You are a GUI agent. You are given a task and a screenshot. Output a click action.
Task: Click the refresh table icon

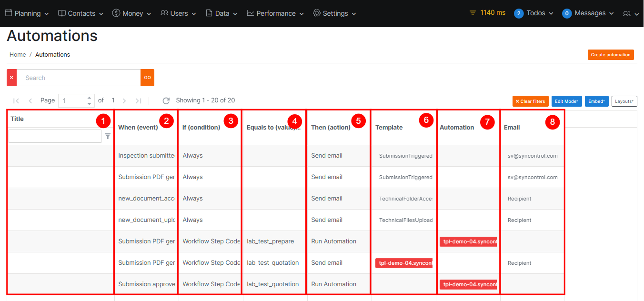pyautogui.click(x=166, y=101)
